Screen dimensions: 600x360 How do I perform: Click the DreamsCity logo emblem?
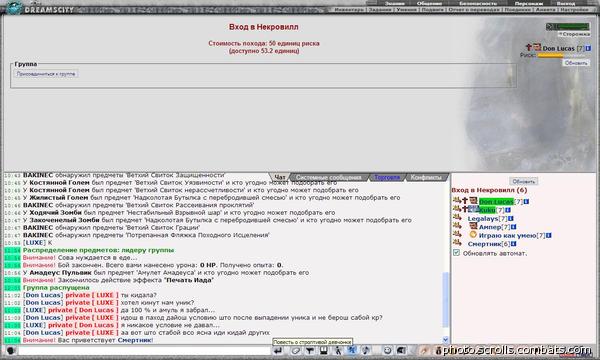[x=14, y=8]
